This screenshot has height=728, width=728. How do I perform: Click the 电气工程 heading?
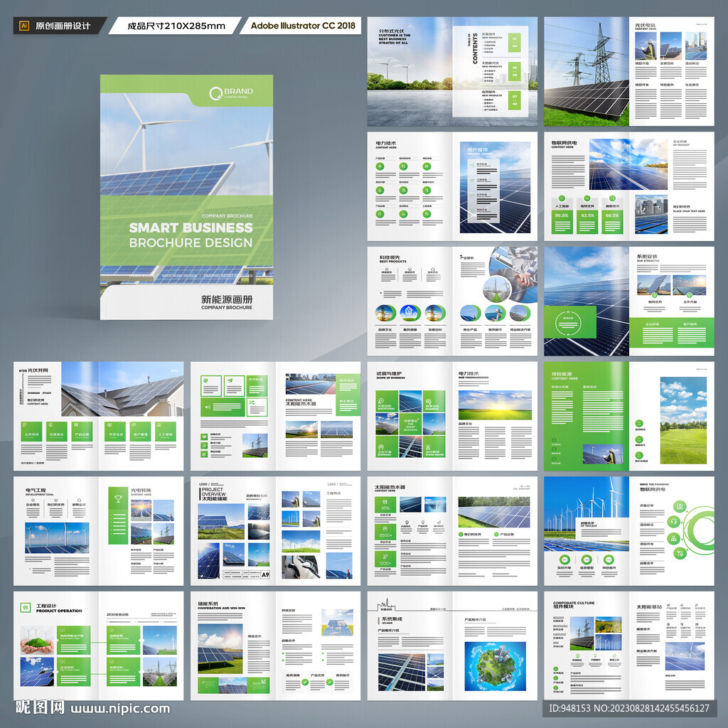point(36,491)
